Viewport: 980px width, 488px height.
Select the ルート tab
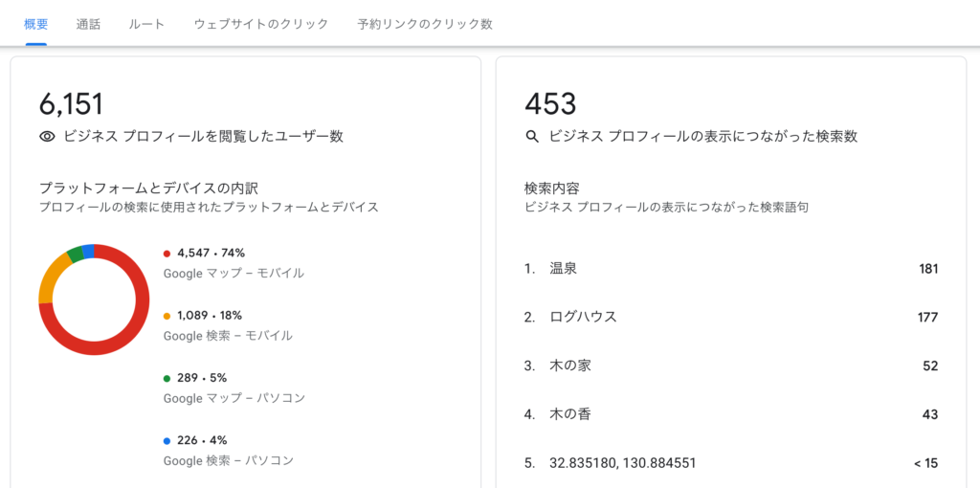(146, 24)
